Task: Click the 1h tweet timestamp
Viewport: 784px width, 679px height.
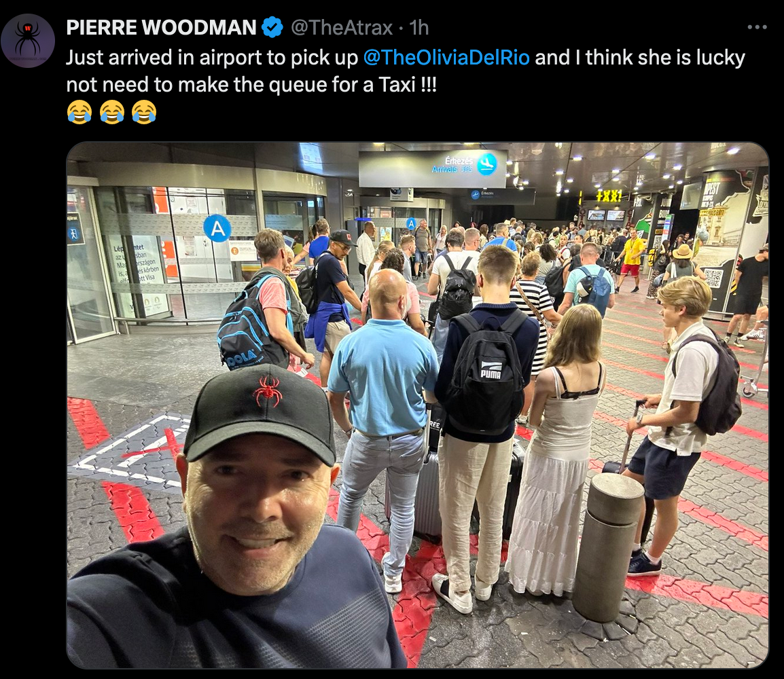Action: 419,27
